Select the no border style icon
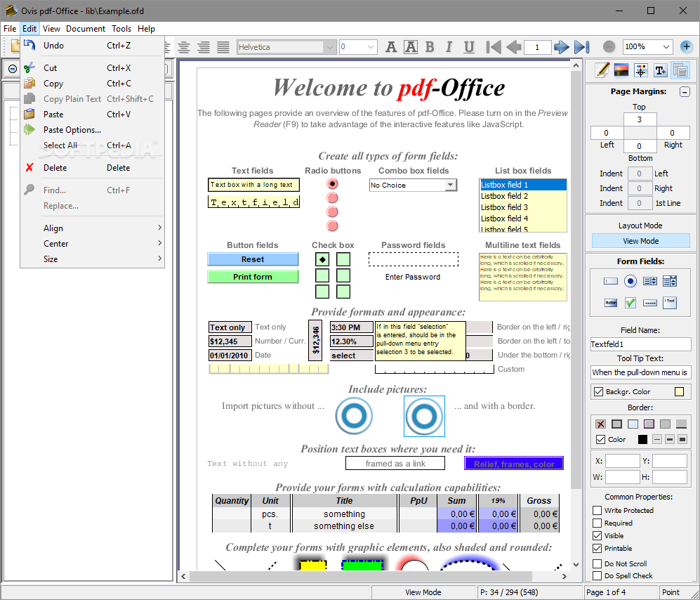700x600 pixels. coord(600,424)
